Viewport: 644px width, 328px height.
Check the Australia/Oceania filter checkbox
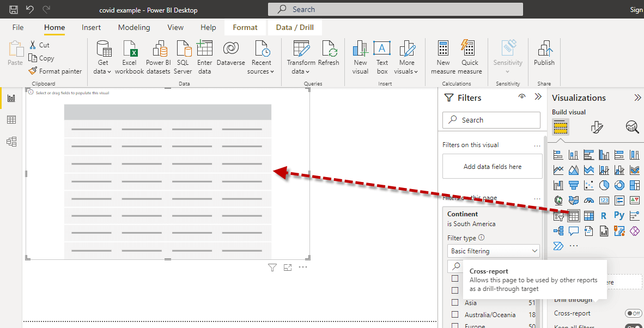coord(455,314)
